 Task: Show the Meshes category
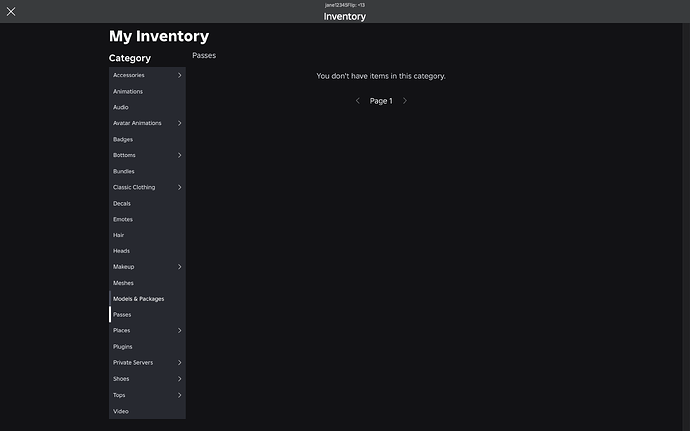147,283
